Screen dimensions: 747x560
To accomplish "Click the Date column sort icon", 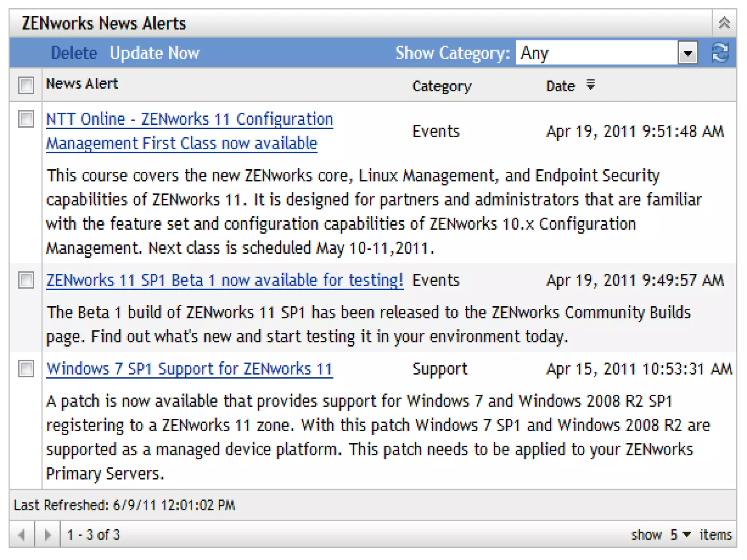I will point(591,85).
